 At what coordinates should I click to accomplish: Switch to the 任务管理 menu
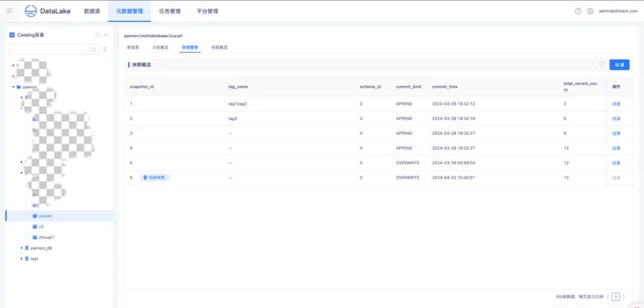(169, 11)
